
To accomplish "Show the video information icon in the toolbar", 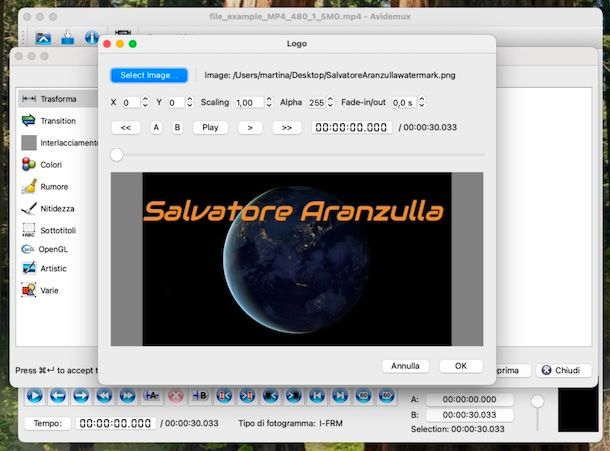I will click(x=91, y=38).
